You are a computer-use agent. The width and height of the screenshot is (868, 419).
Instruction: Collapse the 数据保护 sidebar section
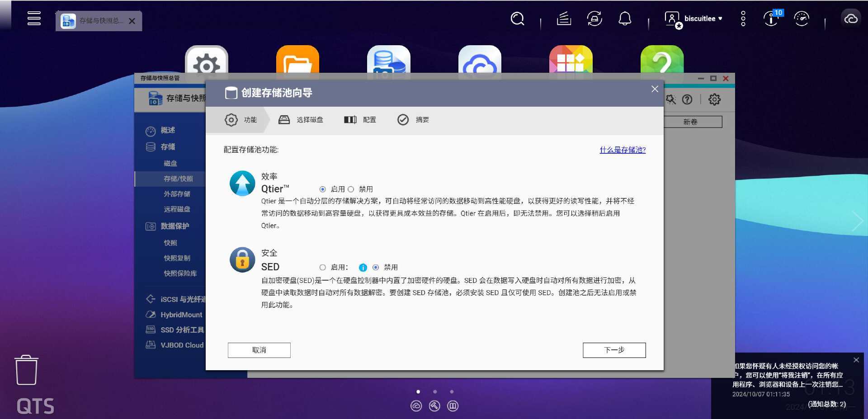pyautogui.click(x=175, y=226)
